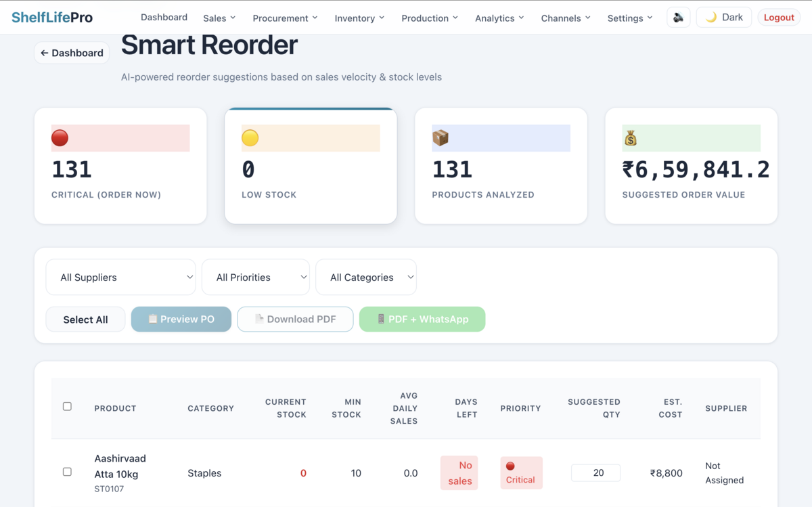The width and height of the screenshot is (812, 507).
Task: Open the announcement megaphone icon in navbar
Action: coord(679,16)
